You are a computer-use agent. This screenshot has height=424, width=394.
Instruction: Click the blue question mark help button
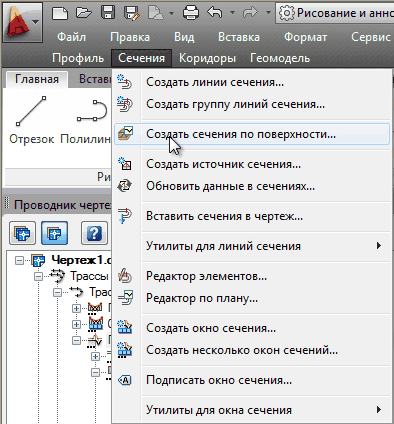(94, 233)
